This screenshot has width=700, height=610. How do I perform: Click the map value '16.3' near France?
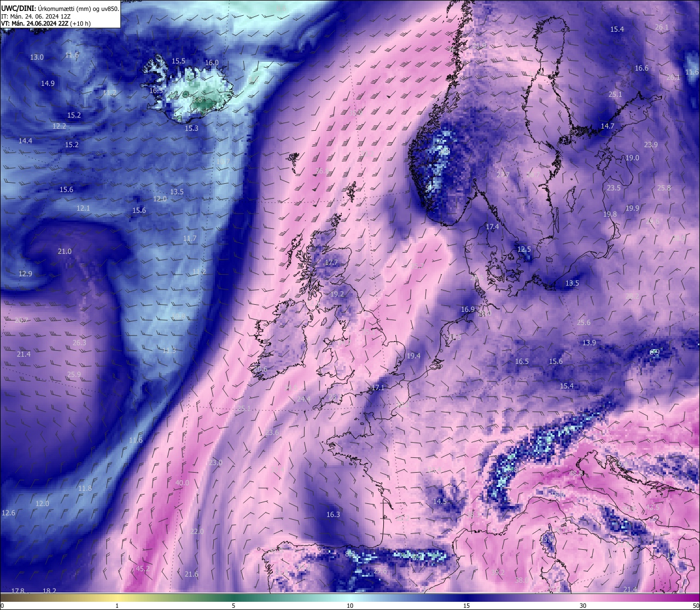click(x=333, y=514)
